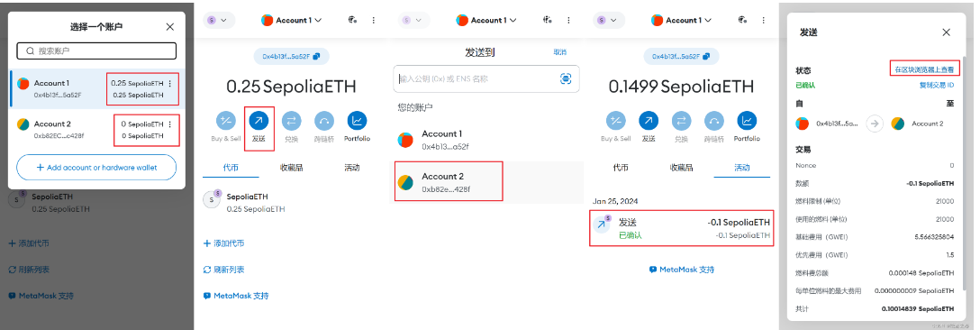980x330 pixels.
Task: Select 代币 tab in 0.25 SepoliaETH view
Action: [231, 168]
